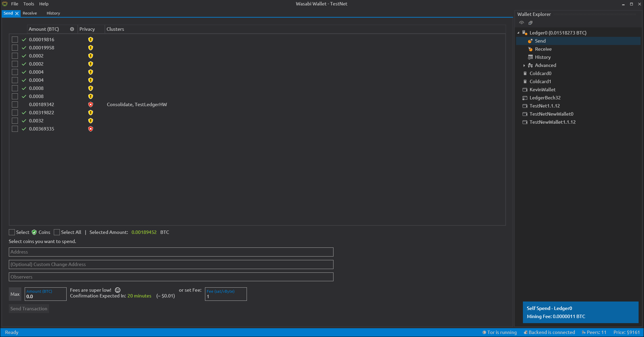
Task: Click the Self Spend - Ledger0 notification
Action: 580,312
